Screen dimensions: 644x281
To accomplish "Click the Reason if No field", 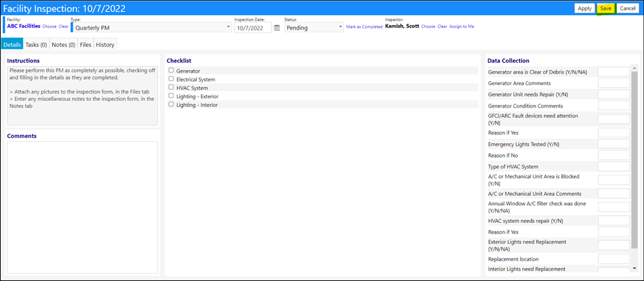I will [614, 155].
